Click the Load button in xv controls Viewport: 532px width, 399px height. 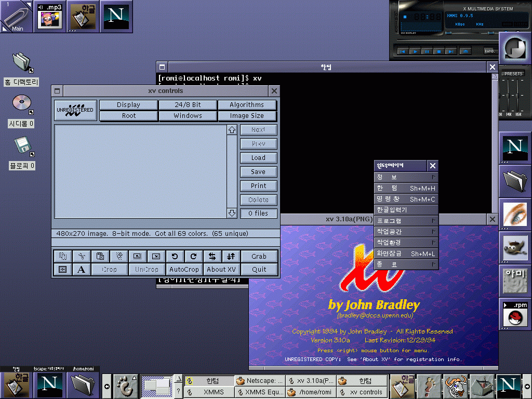[258, 158]
